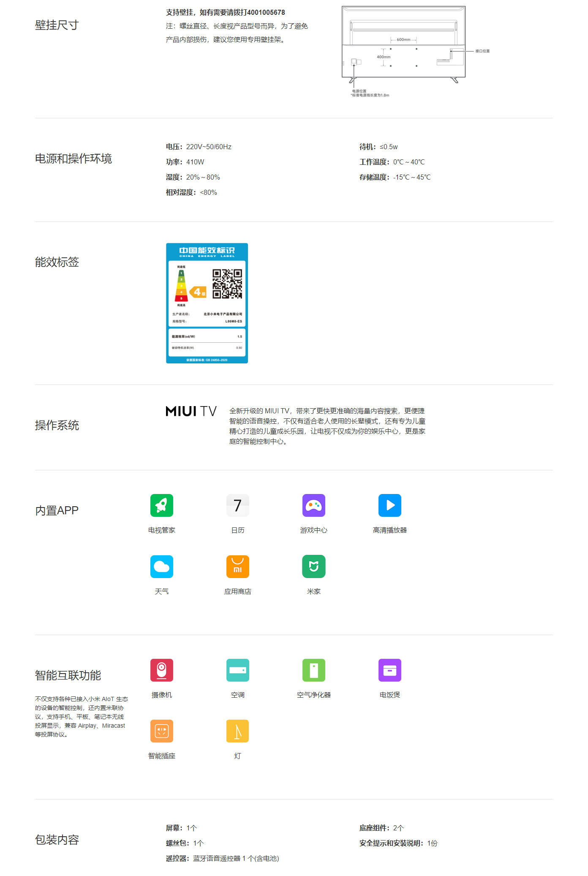Click the green 空气净化器 icon
This screenshot has width=588, height=876.
(x=313, y=670)
